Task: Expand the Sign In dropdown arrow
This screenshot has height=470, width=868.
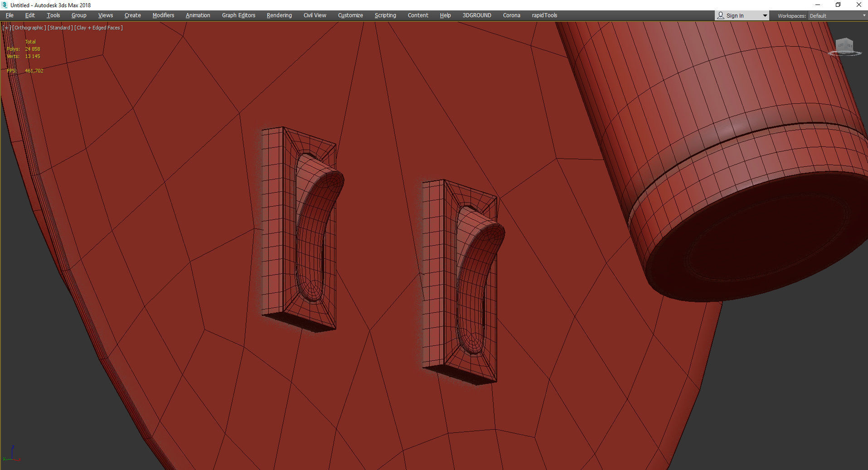Action: point(765,16)
